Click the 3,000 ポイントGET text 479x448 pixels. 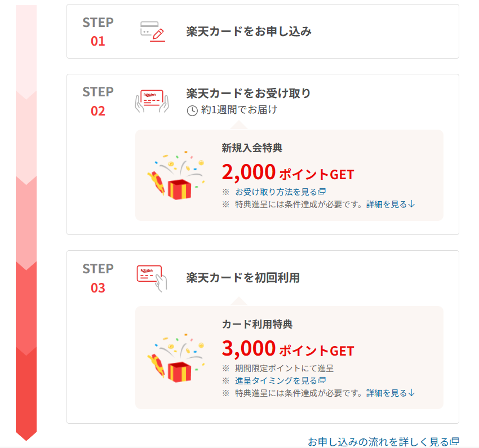pos(288,348)
